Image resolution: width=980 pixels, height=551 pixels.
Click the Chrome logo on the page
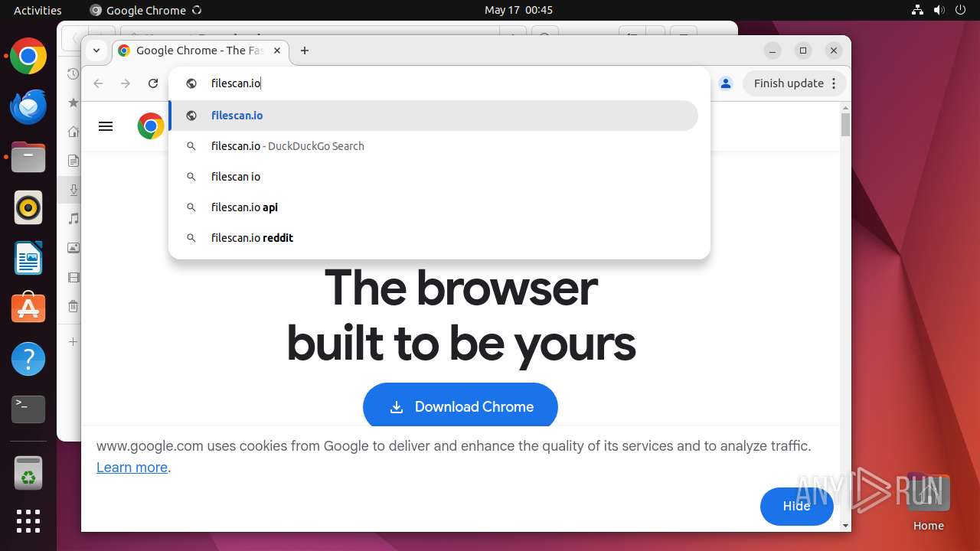pos(151,126)
